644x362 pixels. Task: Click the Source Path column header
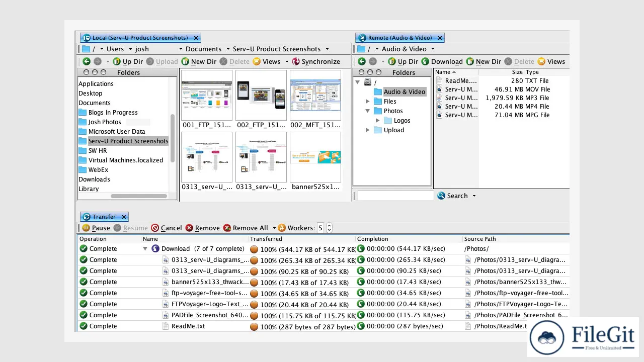tap(516, 239)
